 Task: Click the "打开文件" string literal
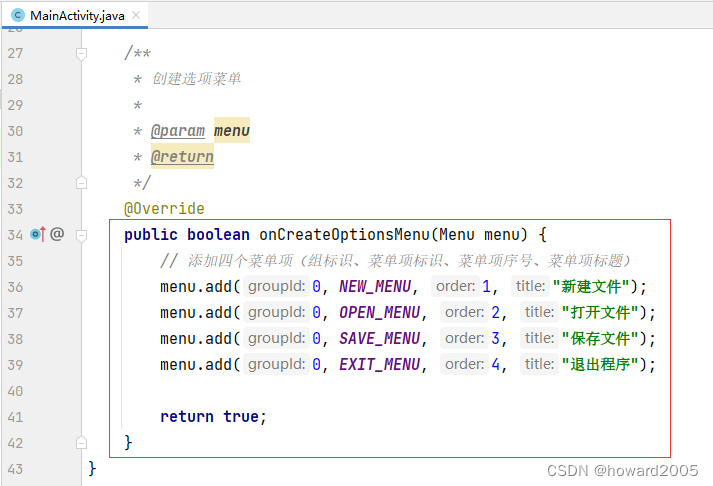coord(600,312)
